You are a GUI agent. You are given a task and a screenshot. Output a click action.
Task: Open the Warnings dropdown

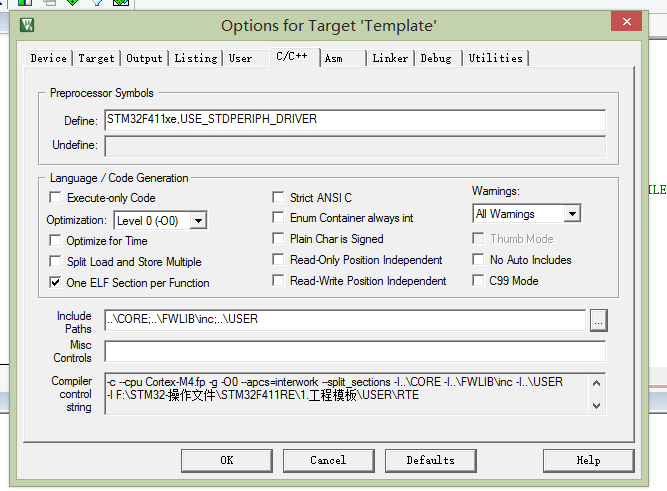573,214
